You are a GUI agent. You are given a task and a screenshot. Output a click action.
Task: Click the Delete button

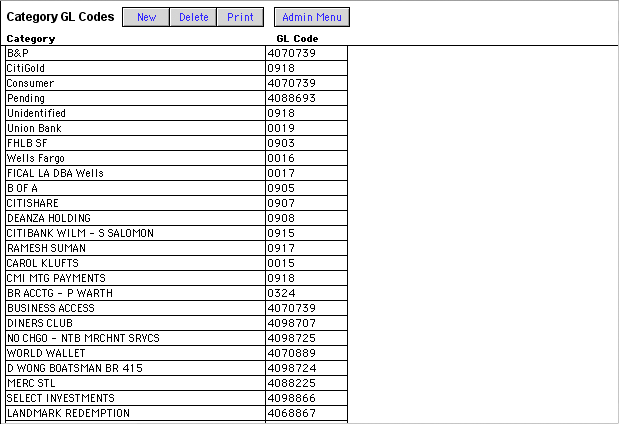pyautogui.click(x=193, y=17)
